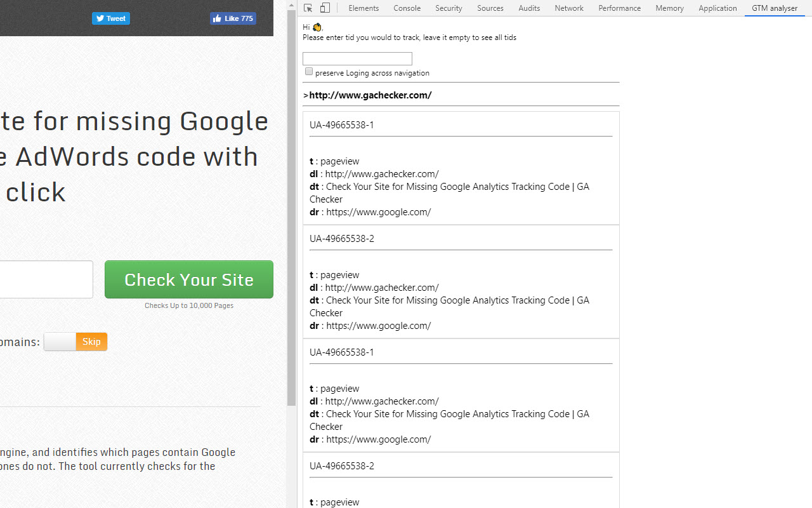Click the orange Skip button

click(x=91, y=342)
